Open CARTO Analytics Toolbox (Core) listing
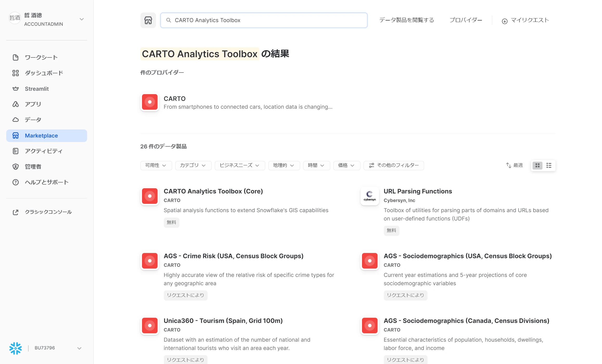This screenshot has width=602, height=364. (x=213, y=191)
